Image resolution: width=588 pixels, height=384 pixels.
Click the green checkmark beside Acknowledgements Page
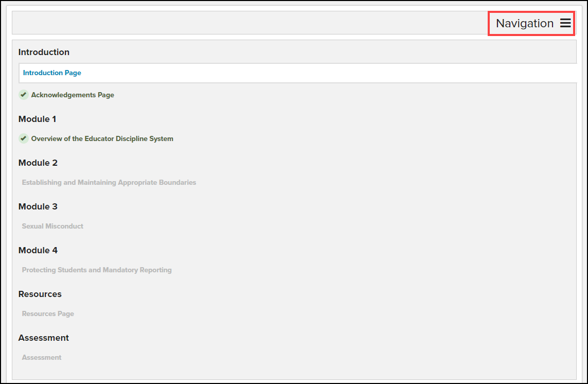23,95
